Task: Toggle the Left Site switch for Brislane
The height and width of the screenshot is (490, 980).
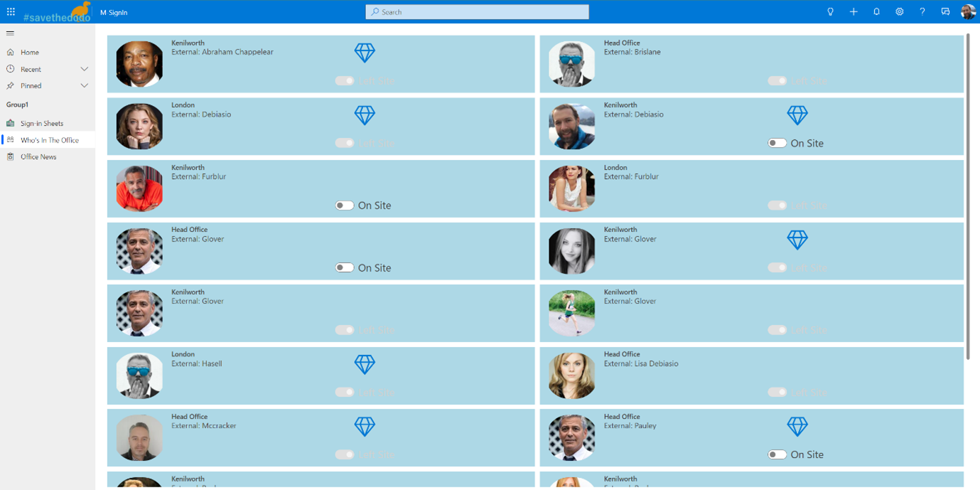Action: pos(777,81)
